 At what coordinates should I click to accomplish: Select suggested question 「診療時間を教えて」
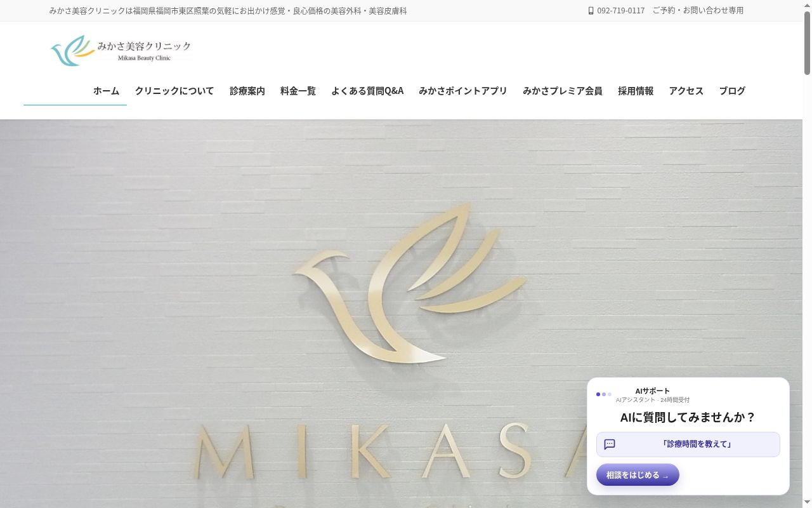688,444
